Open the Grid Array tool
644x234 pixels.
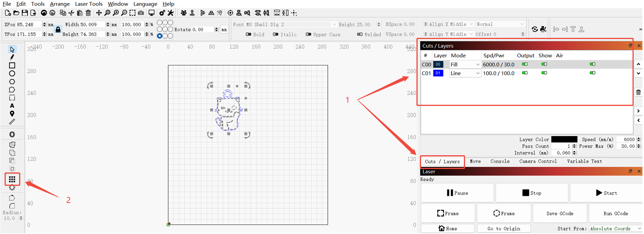tap(12, 179)
